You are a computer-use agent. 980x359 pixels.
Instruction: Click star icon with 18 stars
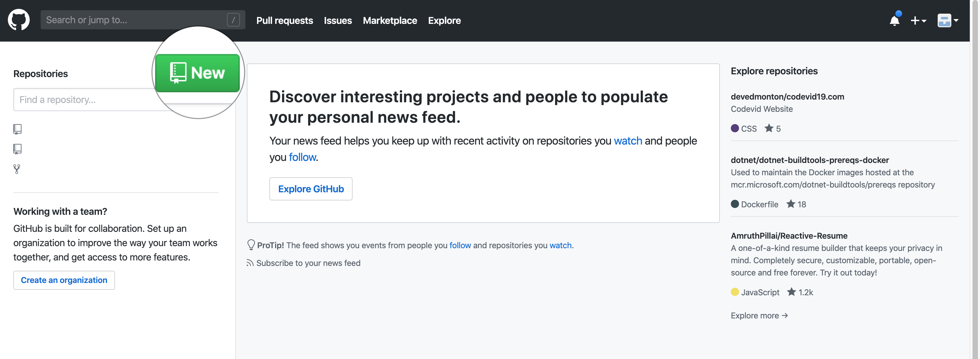[791, 204]
